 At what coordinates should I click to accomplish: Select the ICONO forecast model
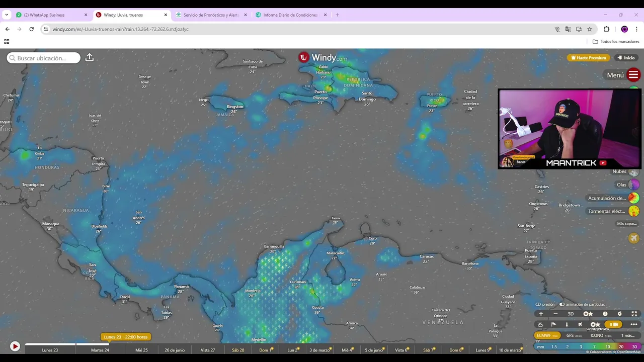pos(601,335)
